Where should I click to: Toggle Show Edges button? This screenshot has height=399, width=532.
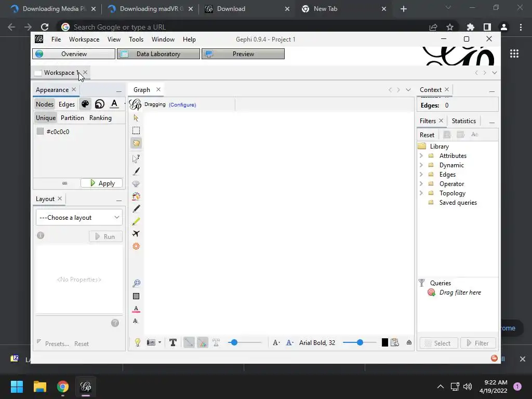click(189, 342)
